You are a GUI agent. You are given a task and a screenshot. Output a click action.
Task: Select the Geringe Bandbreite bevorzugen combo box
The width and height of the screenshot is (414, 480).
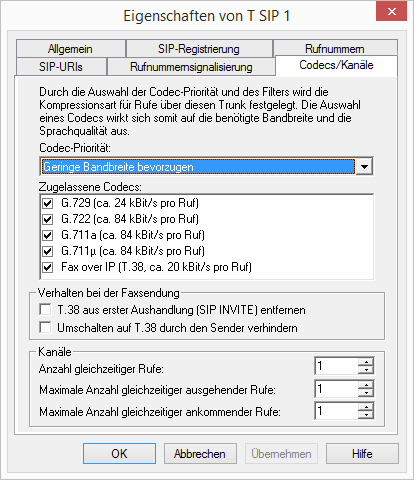(x=206, y=166)
